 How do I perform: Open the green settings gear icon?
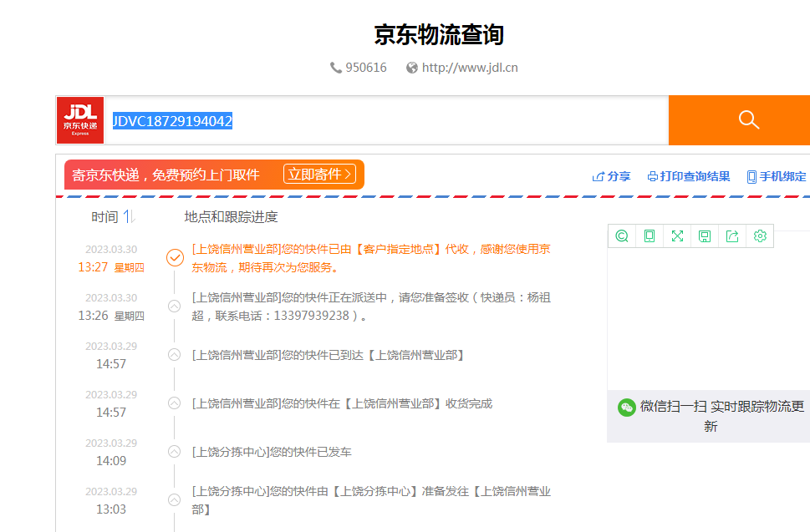click(x=760, y=236)
